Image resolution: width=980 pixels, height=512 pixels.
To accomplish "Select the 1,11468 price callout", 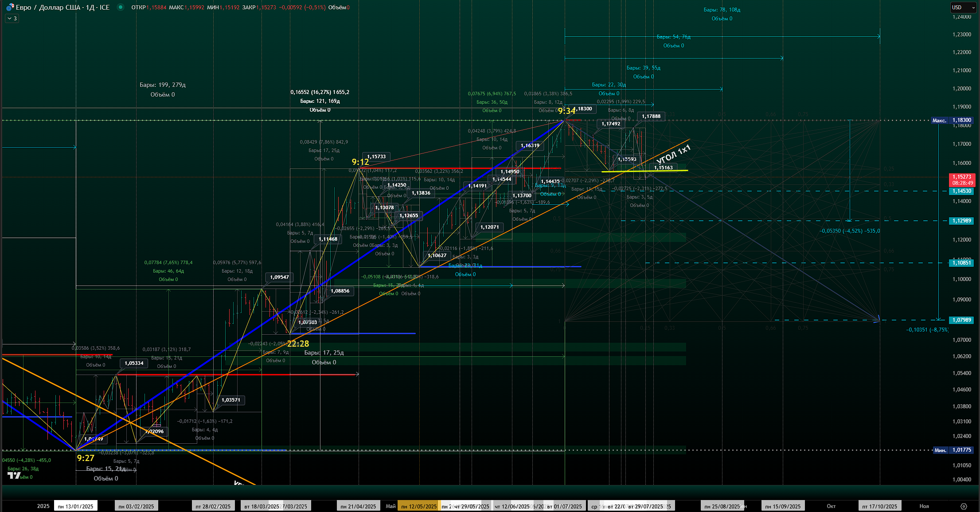I will click(328, 239).
